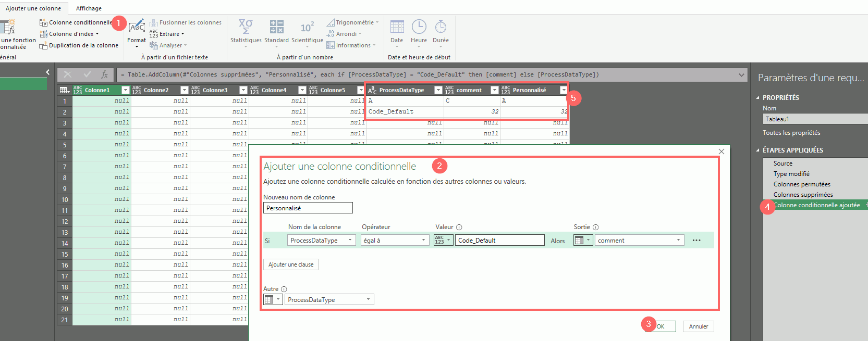Click the Sortie info icon
Viewport: 868px width, 341px height.
coord(596,227)
